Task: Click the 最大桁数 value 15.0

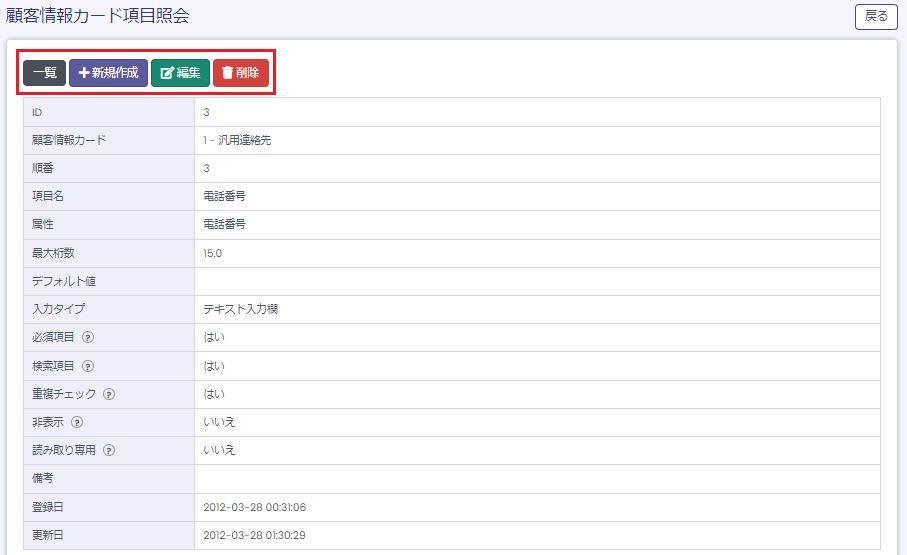Action: coord(212,254)
